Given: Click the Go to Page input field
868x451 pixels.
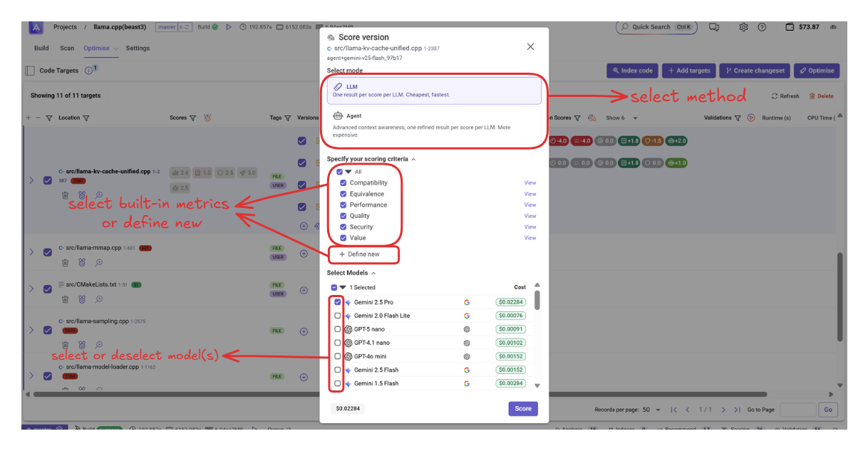Looking at the screenshot, I should click(x=797, y=410).
